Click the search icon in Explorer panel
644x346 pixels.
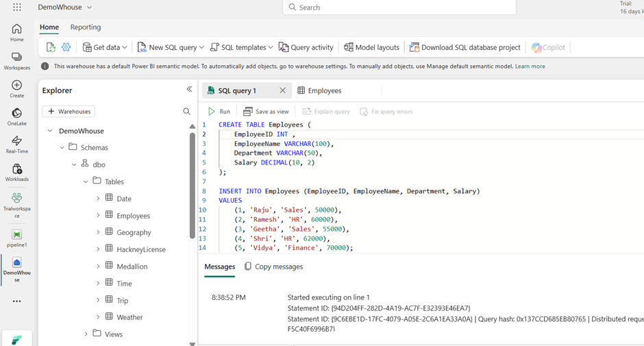coord(186,111)
